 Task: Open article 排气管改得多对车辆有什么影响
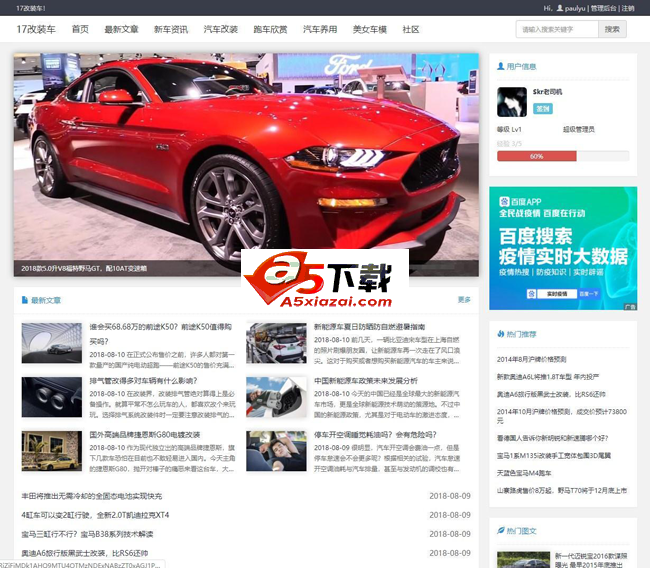pos(143,381)
